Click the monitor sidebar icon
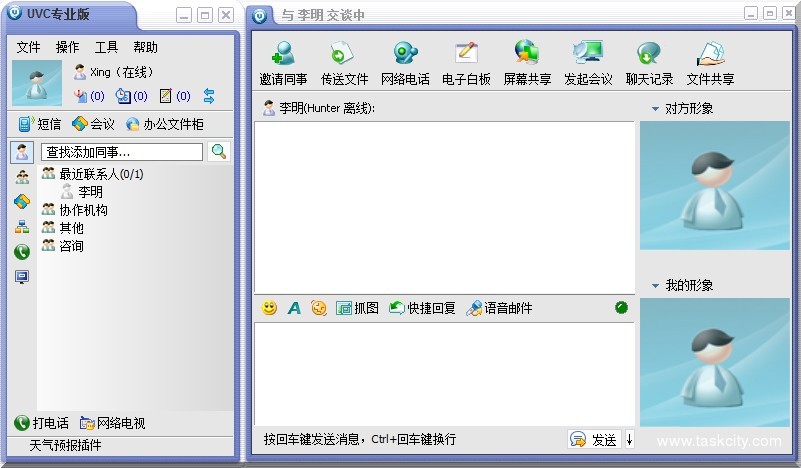Screen dimensions: 801x468 pos(22,277)
